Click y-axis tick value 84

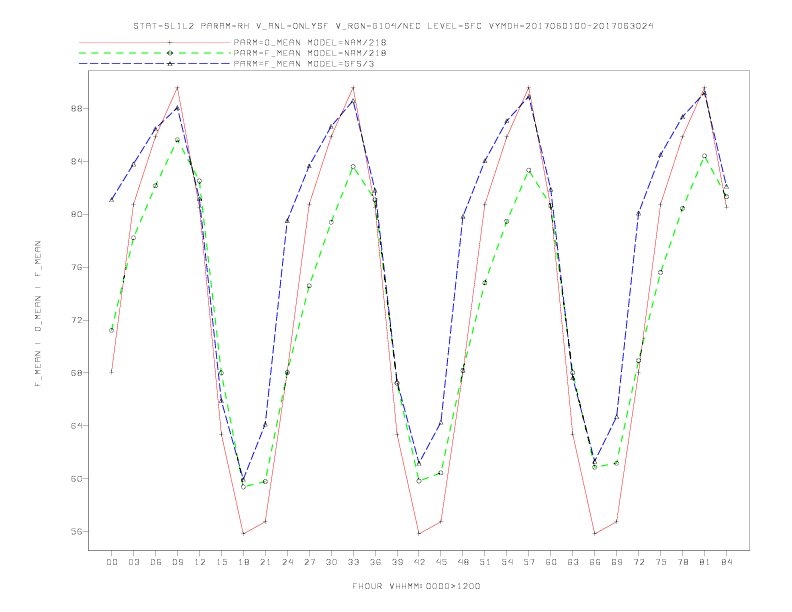tap(76, 162)
